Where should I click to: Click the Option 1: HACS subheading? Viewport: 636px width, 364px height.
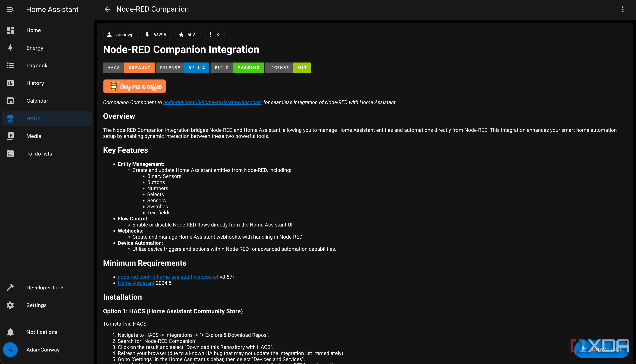pos(173,311)
